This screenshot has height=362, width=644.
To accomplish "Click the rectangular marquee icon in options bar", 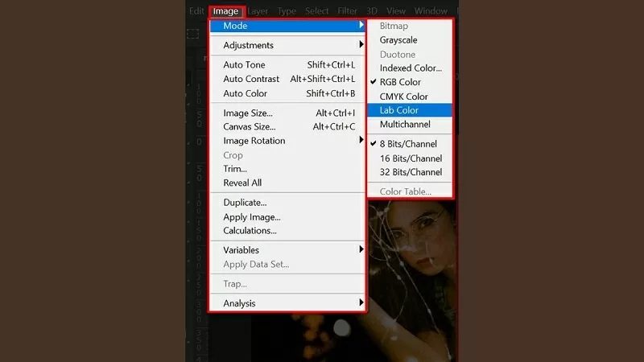I will (193, 35).
